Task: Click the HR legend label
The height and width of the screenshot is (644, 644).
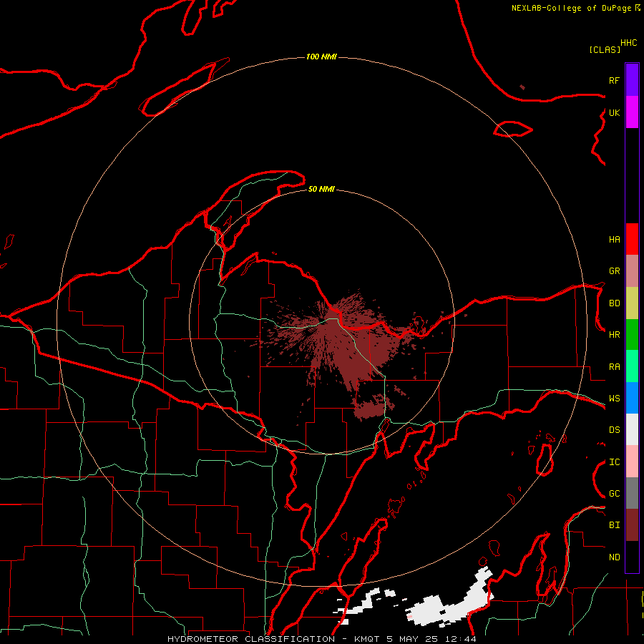Action: pos(614,335)
